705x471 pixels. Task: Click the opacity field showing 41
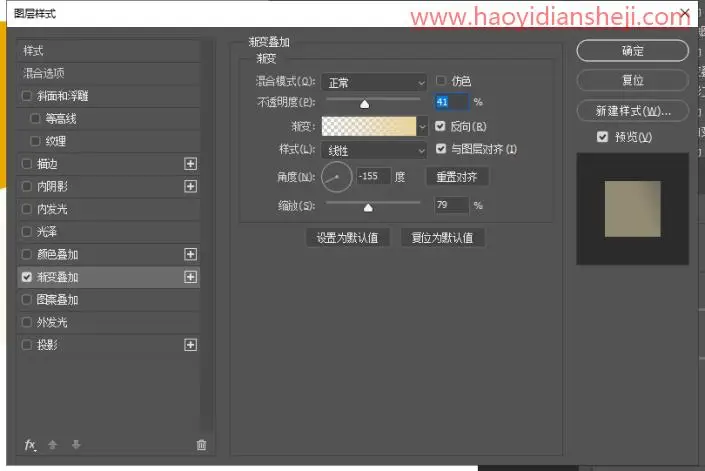tap(451, 102)
